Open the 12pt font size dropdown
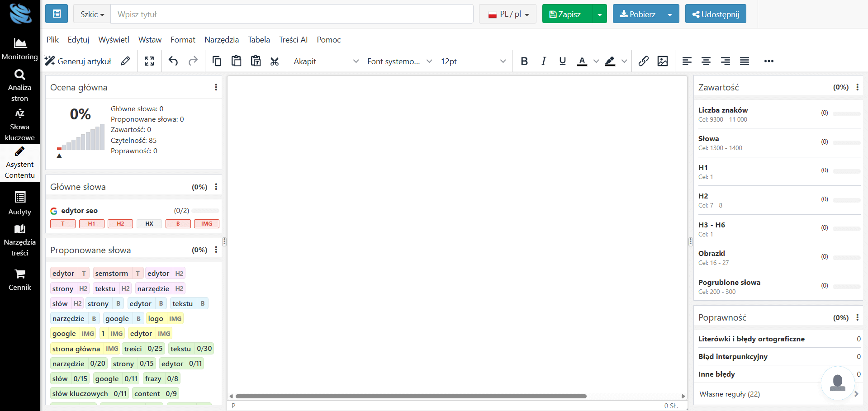 [x=473, y=61]
